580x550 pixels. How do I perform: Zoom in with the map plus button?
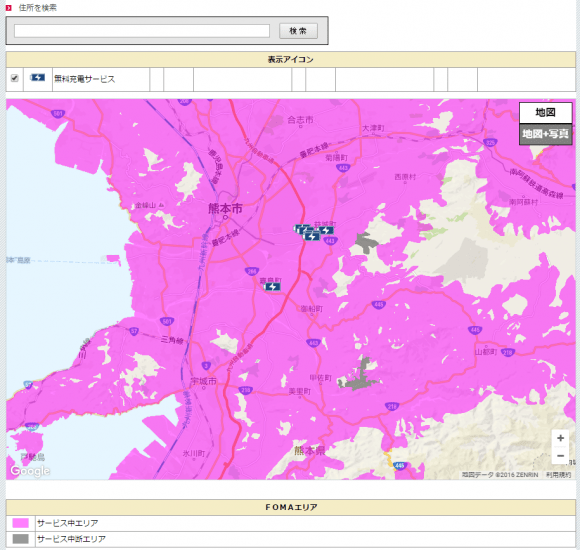point(560,438)
